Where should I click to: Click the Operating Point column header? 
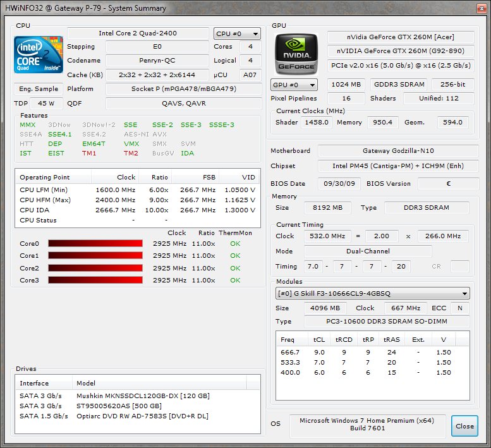pyautogui.click(x=53, y=177)
